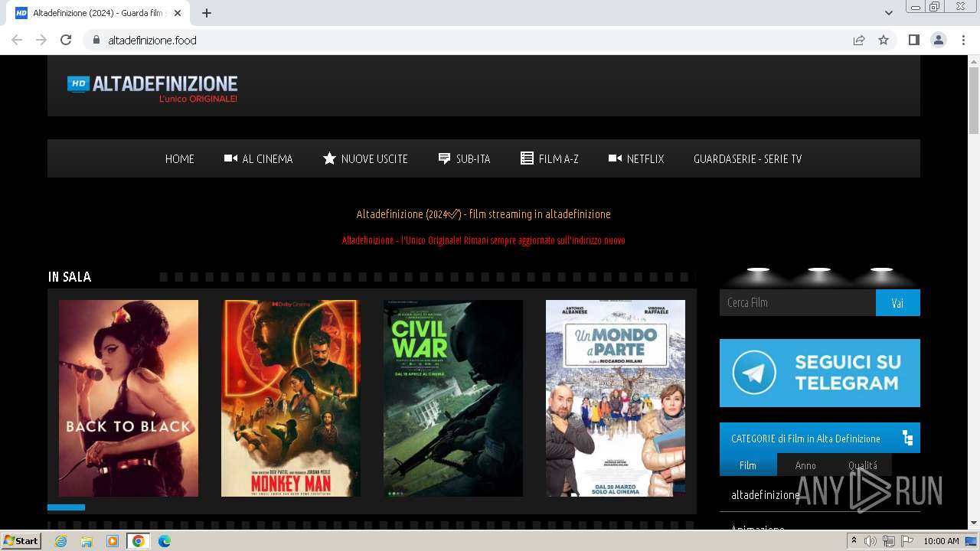This screenshot has width=980, height=551.
Task: Open Microsoft Edge from taskbar
Action: 165,541
